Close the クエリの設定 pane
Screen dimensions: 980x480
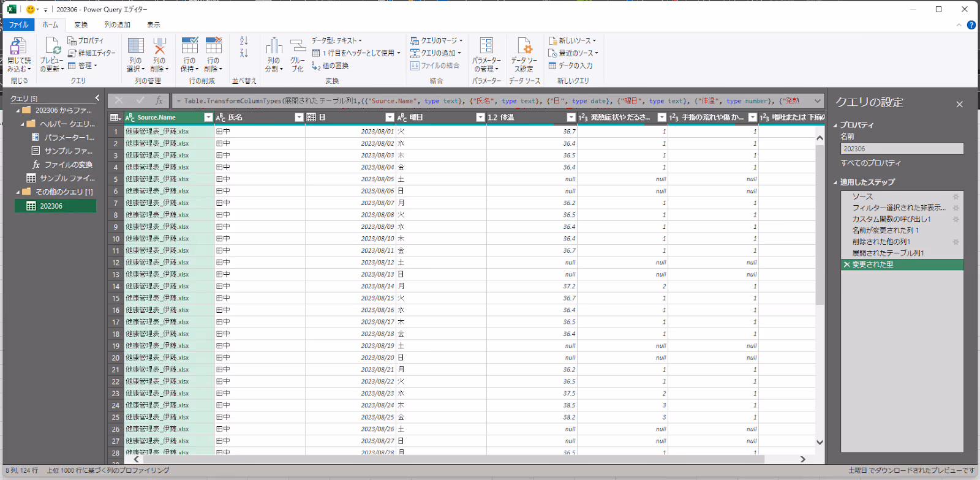coord(960,104)
